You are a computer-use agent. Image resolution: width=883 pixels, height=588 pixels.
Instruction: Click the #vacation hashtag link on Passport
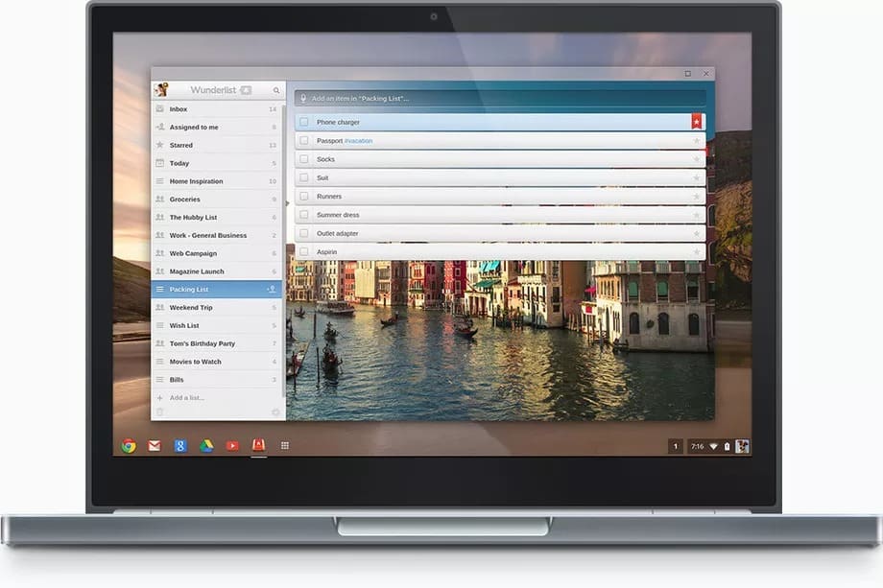pyautogui.click(x=358, y=141)
